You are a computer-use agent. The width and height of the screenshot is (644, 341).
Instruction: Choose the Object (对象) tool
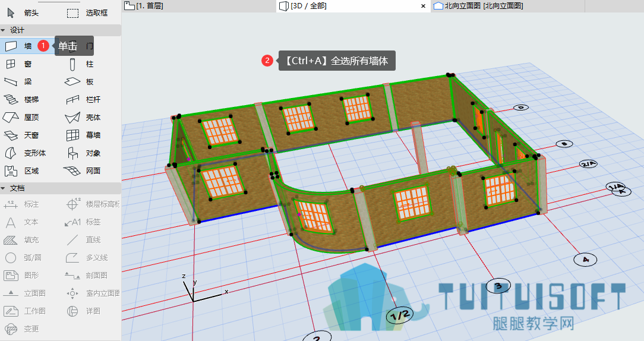[x=83, y=153]
